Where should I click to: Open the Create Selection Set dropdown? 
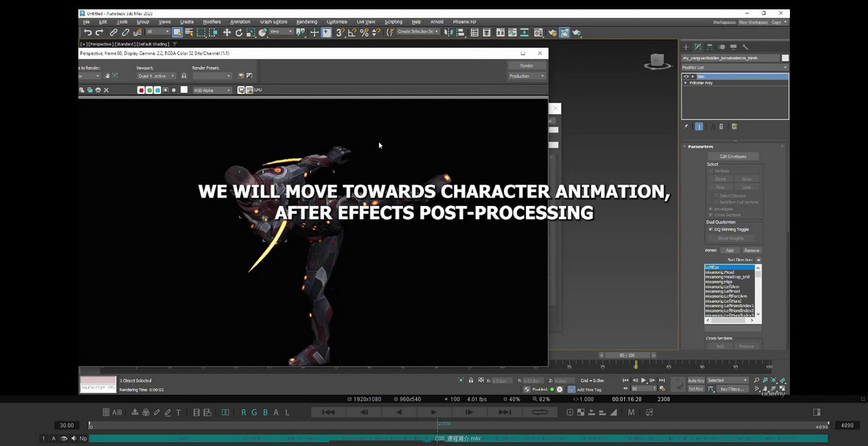(x=419, y=33)
